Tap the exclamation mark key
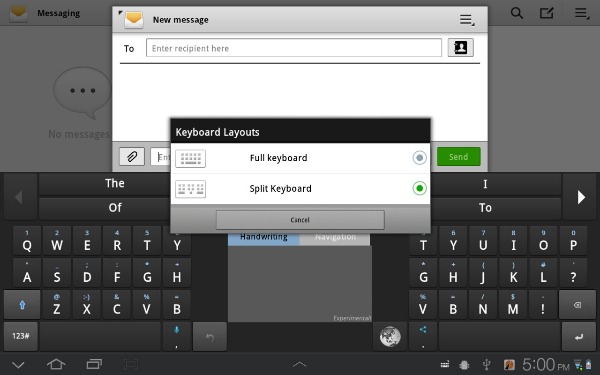Viewport: 600px width, 375px height. coord(543,305)
